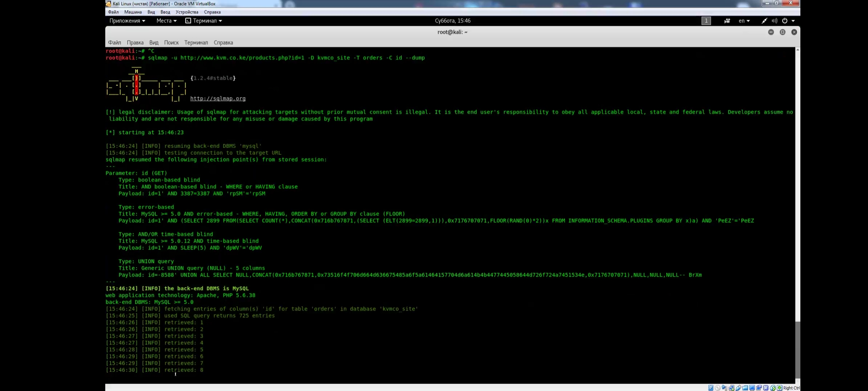This screenshot has height=391, width=868.
Task: Click the terminal vertical scrollbar handle
Action: [797, 349]
